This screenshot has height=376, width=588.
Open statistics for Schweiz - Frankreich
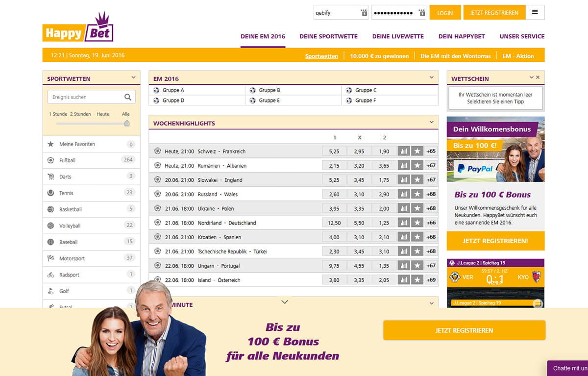pyautogui.click(x=404, y=151)
